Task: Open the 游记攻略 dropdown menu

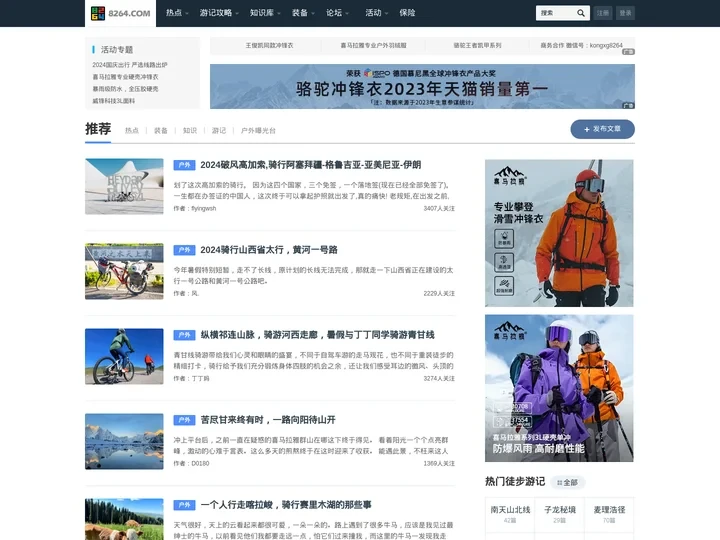Action: 219,13
